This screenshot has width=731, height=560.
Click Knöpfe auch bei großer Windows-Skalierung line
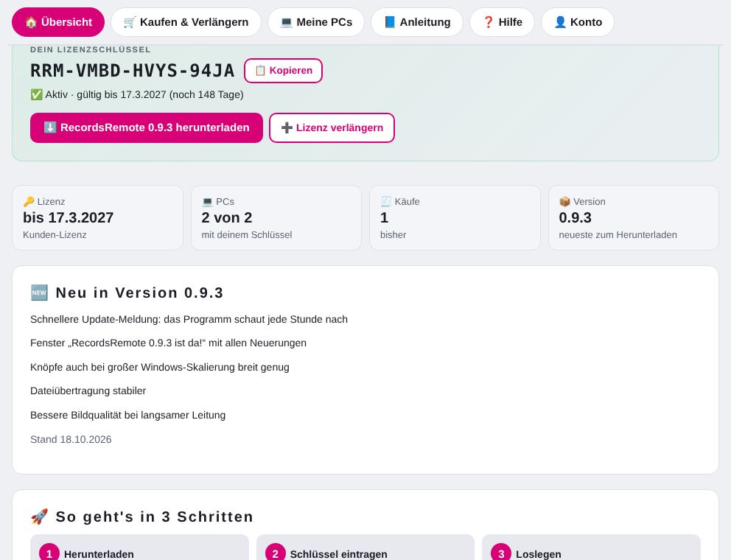(159, 367)
